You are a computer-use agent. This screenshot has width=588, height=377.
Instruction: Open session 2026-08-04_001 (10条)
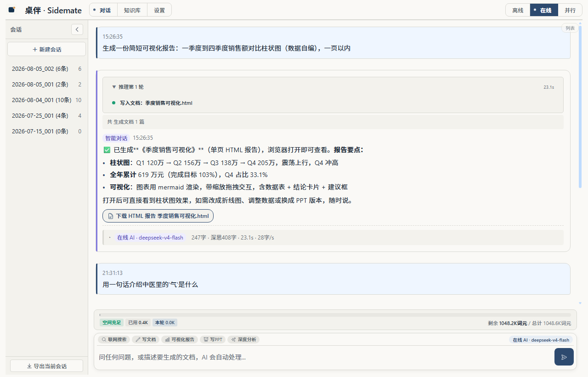point(46,100)
